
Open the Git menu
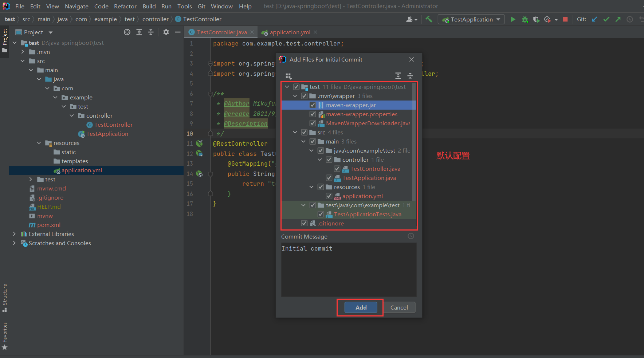[201, 6]
